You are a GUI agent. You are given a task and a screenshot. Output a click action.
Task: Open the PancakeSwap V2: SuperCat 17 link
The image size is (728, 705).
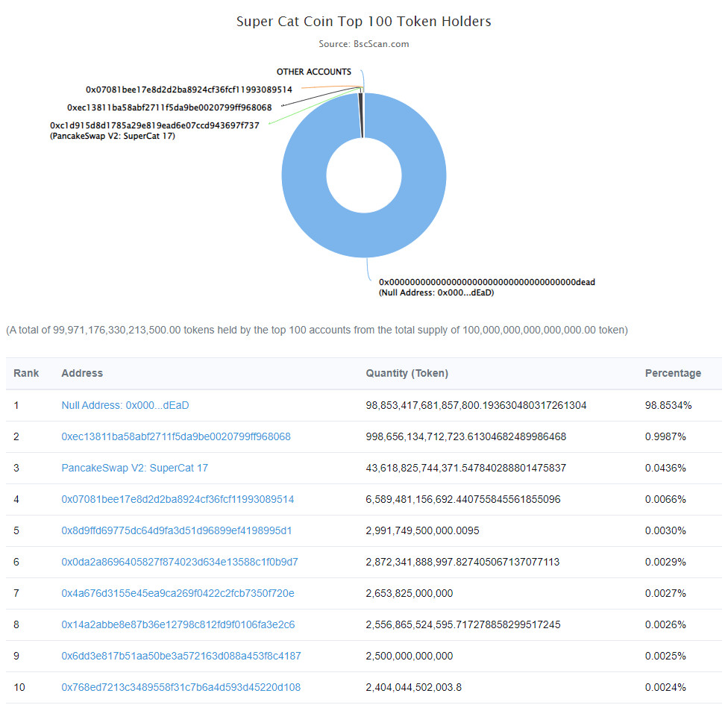click(135, 468)
